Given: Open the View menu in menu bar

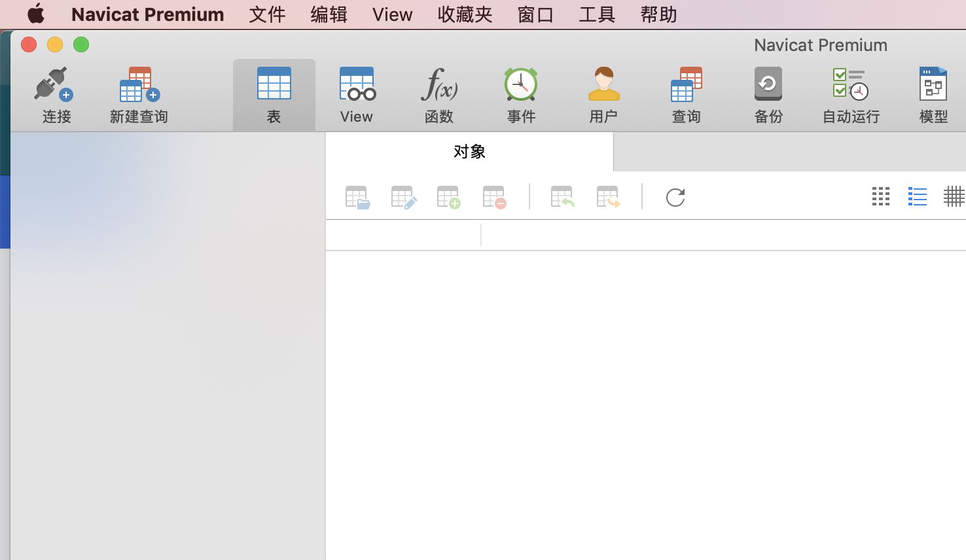Looking at the screenshot, I should 393,14.
